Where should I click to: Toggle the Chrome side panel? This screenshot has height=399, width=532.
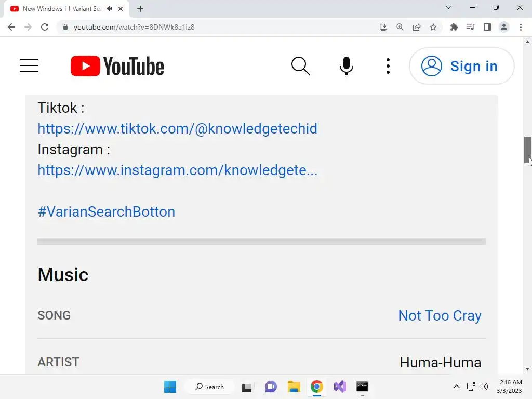point(487,27)
